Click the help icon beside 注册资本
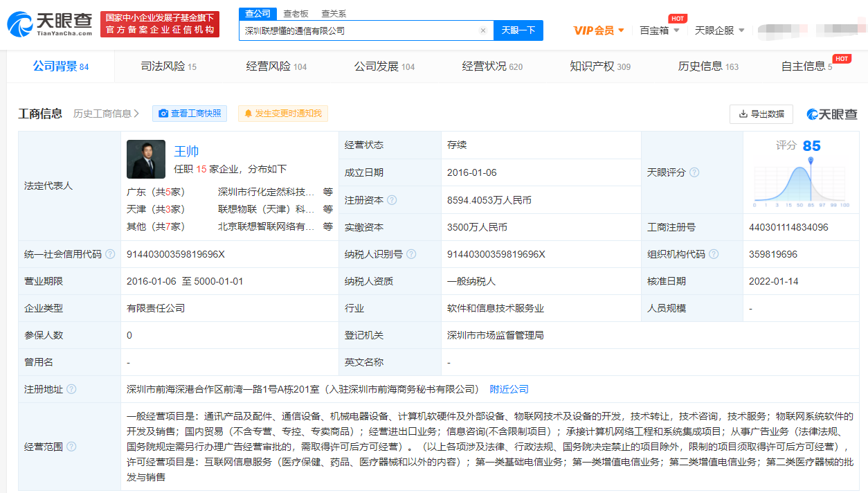Screen dimensions: 868x493 [x=392, y=200]
